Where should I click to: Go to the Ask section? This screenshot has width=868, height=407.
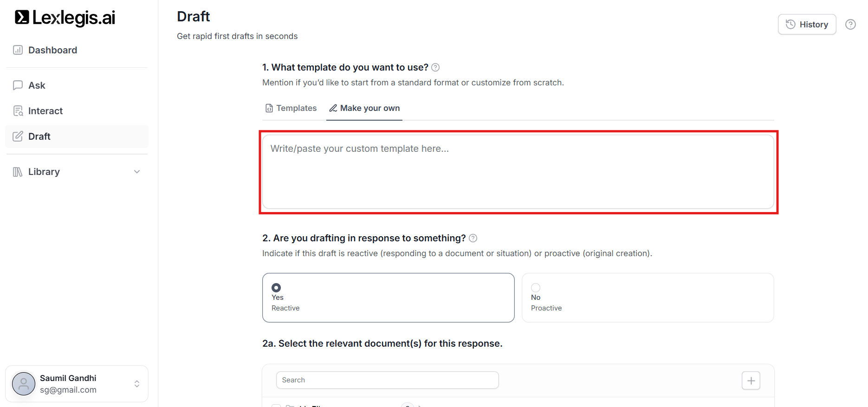tap(36, 85)
